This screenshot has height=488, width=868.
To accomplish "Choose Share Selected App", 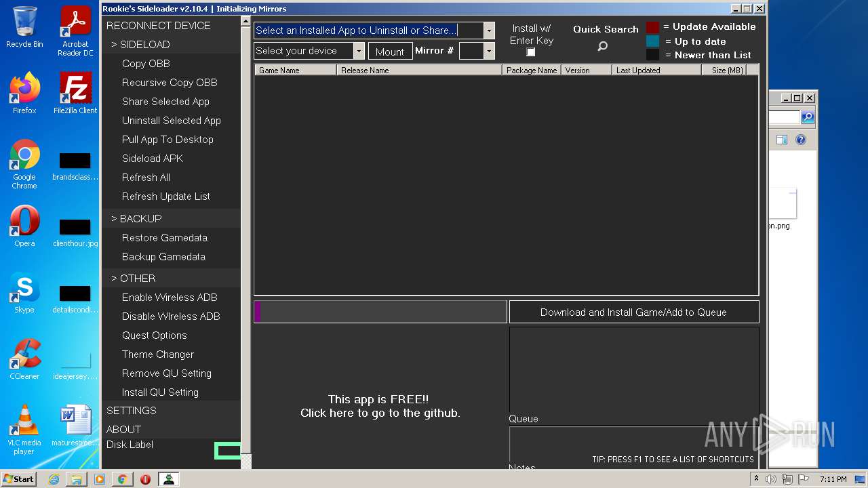I will click(x=165, y=102).
